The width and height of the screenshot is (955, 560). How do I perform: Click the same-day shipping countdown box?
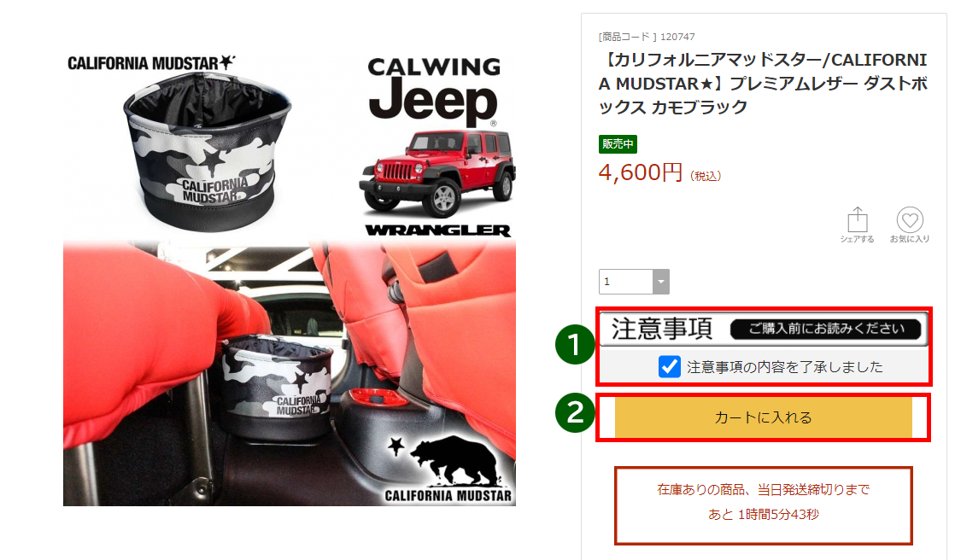click(x=763, y=505)
